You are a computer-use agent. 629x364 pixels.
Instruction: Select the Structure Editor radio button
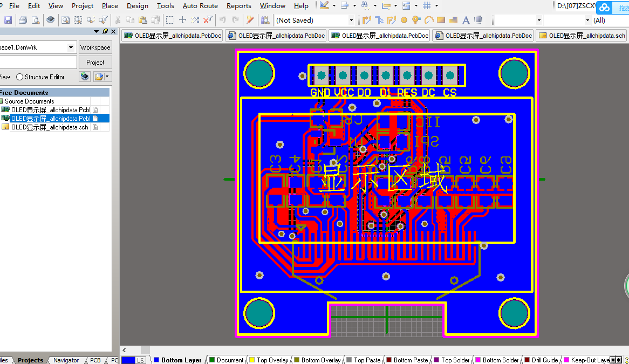click(19, 77)
